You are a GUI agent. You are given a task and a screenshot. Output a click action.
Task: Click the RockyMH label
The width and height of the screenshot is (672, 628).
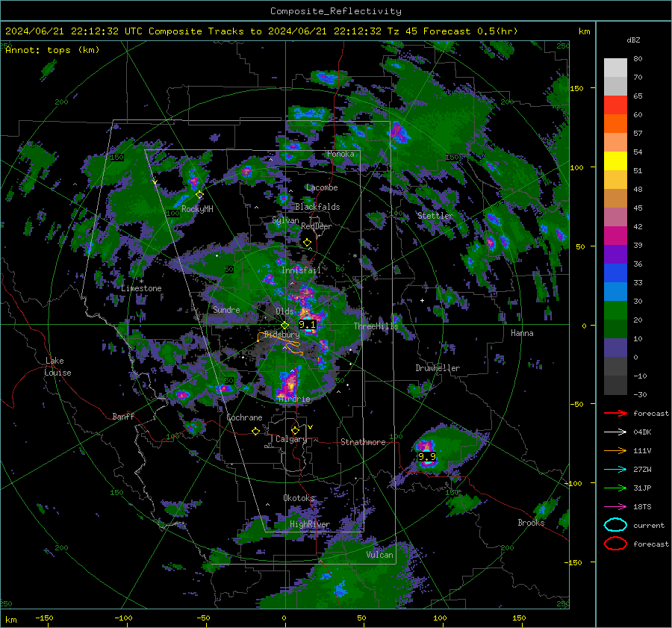(197, 209)
